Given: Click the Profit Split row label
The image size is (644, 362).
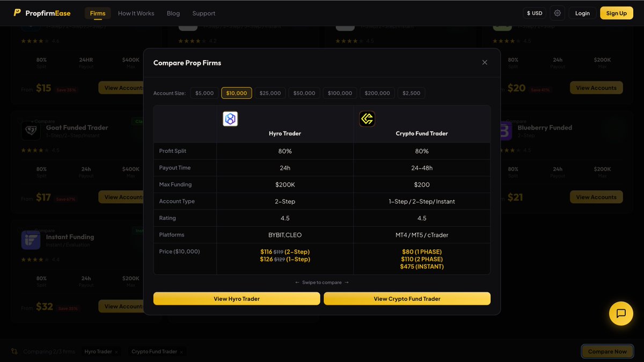Looking at the screenshot, I should click(x=173, y=151).
